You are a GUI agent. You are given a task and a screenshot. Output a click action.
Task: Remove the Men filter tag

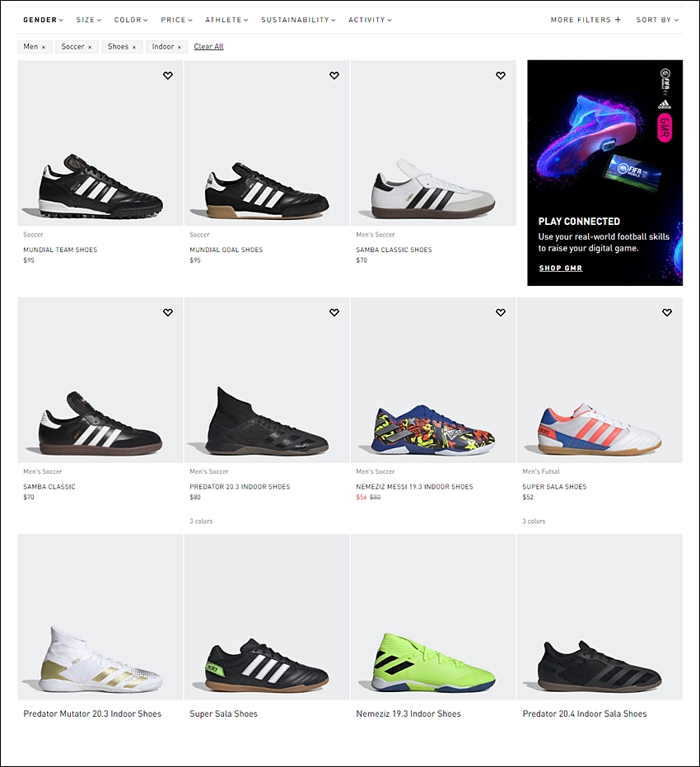[x=44, y=47]
